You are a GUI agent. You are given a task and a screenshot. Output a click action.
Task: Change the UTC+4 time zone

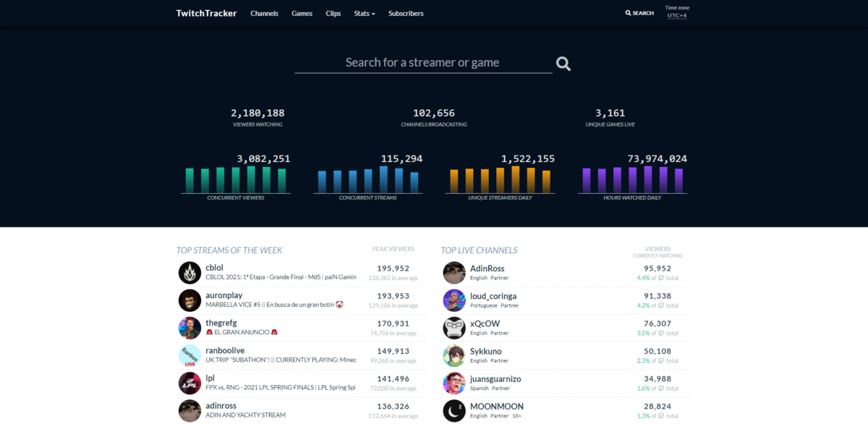[677, 15]
